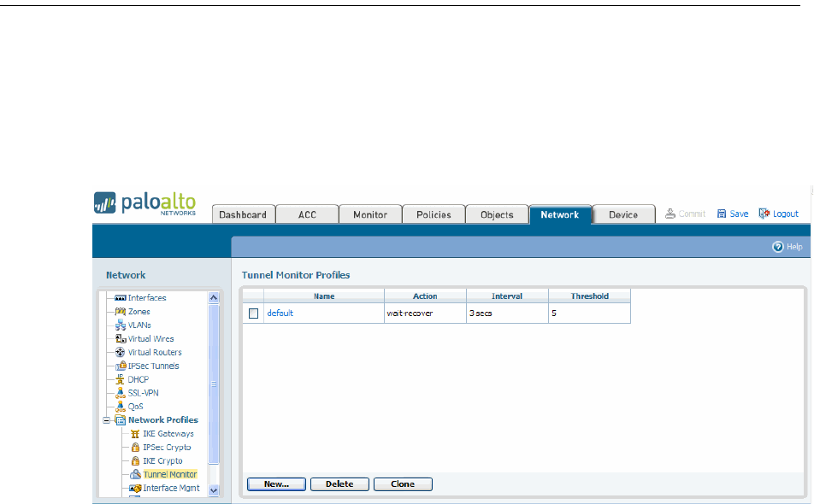Select Interfaces in the network tree
814x504 pixels.
point(147,297)
